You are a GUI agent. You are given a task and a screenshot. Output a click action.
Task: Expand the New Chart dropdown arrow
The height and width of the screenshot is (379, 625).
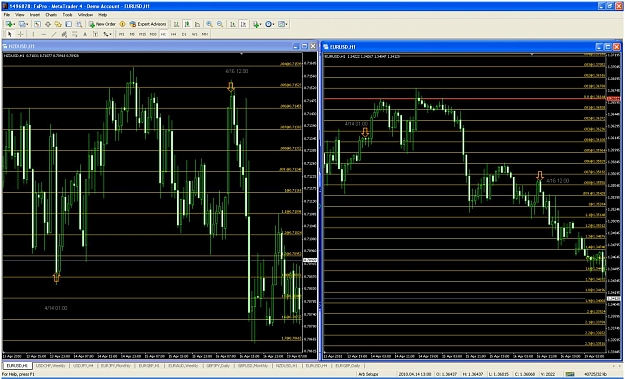coord(14,25)
